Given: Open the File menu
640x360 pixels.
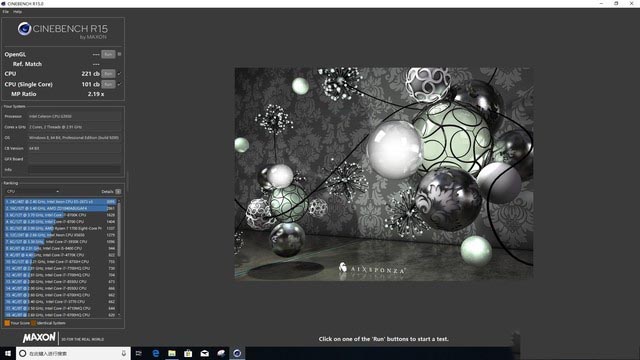Looking at the screenshot, I should point(5,12).
